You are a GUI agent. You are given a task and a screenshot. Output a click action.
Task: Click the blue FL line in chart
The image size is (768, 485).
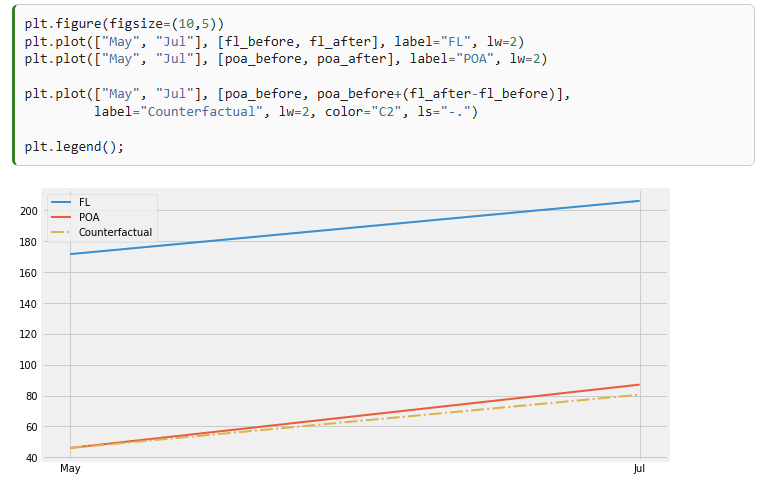click(355, 228)
